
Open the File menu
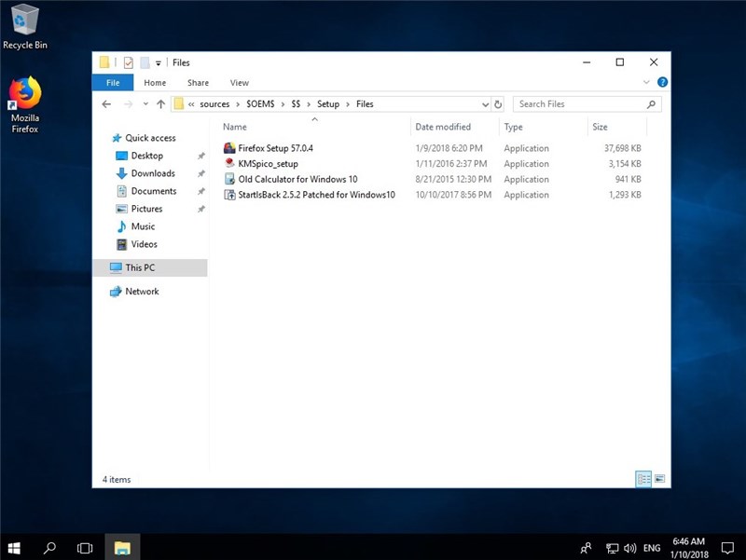click(113, 82)
